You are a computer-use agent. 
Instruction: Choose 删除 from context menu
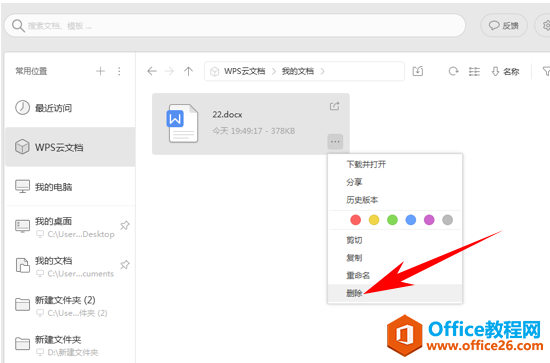(395, 293)
